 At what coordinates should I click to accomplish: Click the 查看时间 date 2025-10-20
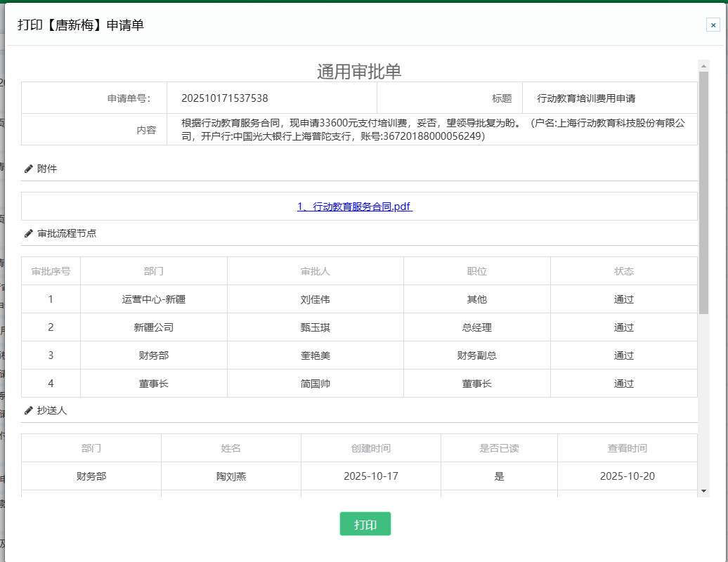(627, 476)
